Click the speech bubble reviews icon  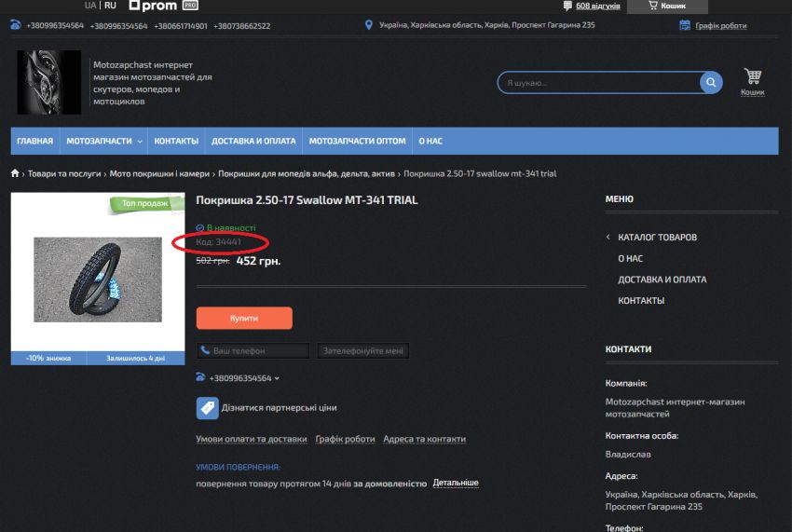point(567,7)
